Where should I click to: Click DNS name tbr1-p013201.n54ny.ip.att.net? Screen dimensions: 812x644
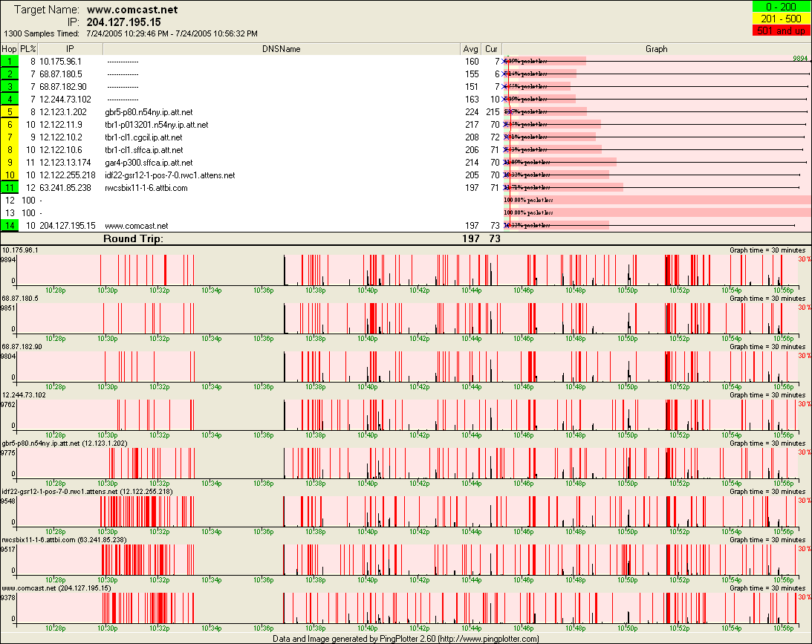coord(157,125)
